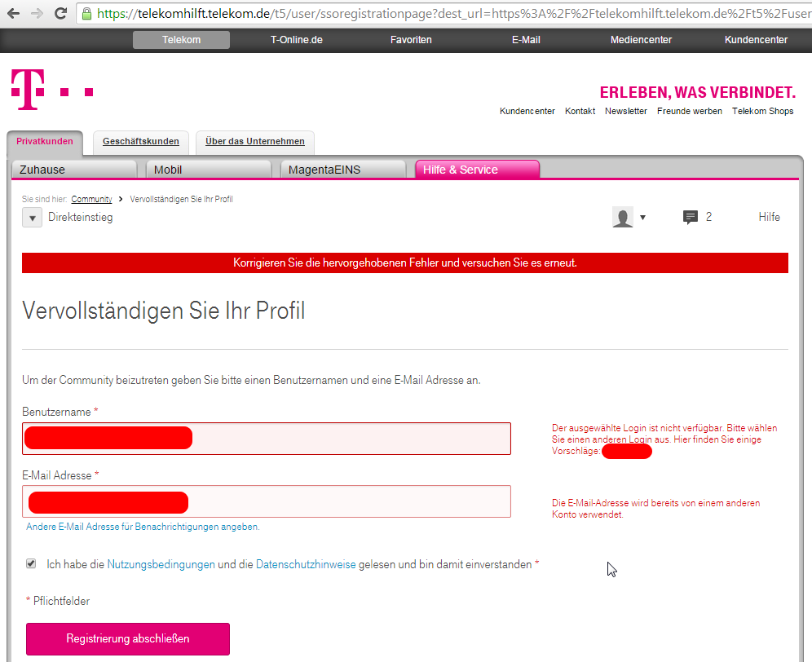Follow the Community breadcrumb link
Screen dimensions: 812x662
(x=90, y=199)
